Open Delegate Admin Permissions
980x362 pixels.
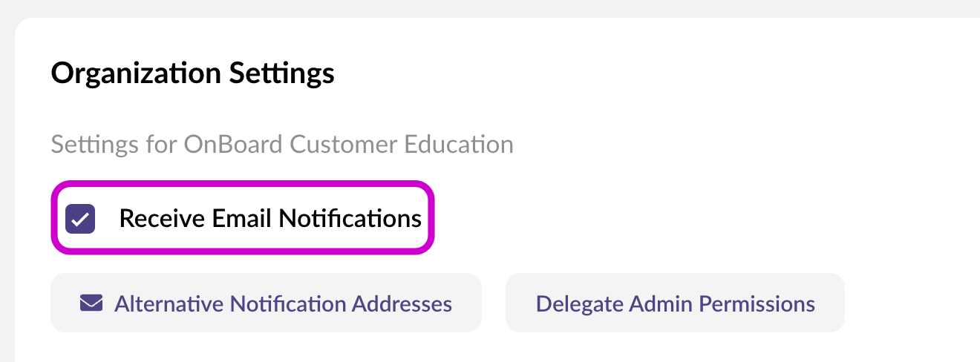[675, 303]
